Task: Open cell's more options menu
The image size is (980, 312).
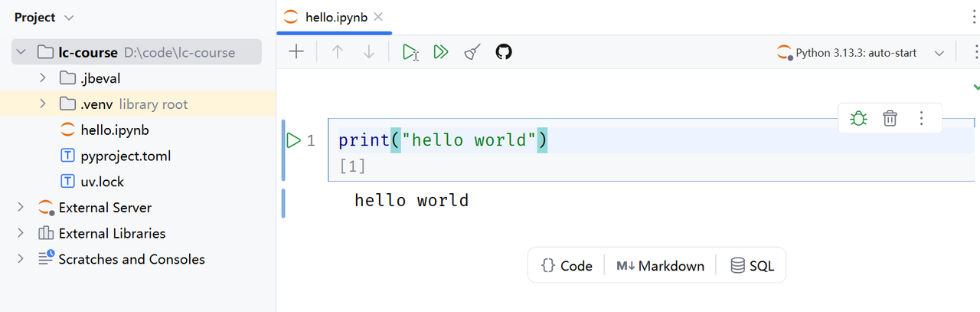Action: (922, 118)
